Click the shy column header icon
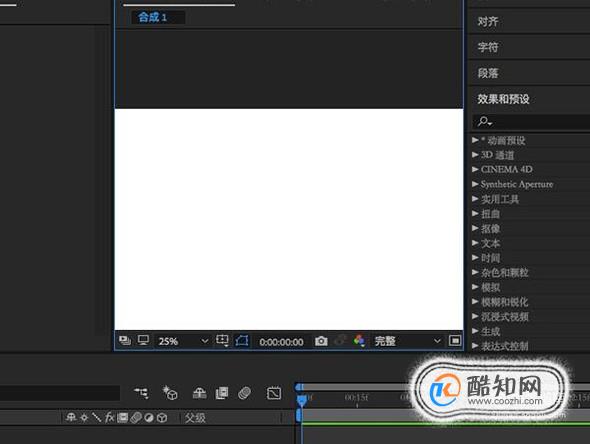The image size is (590, 444). point(71,417)
